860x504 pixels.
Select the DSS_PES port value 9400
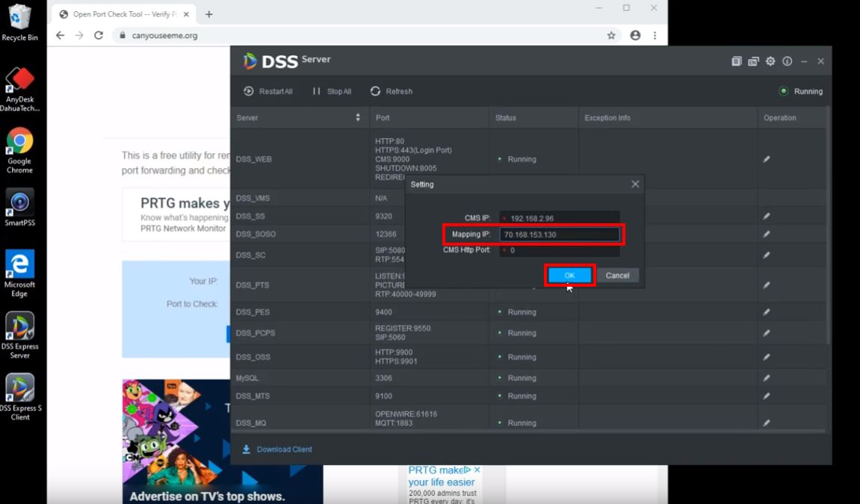(383, 312)
